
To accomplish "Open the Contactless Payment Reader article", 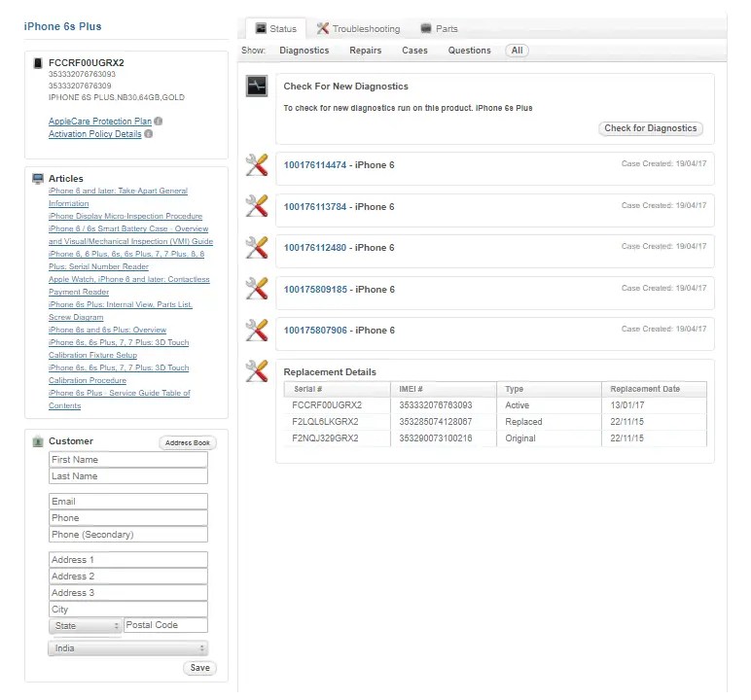I will point(128,286).
